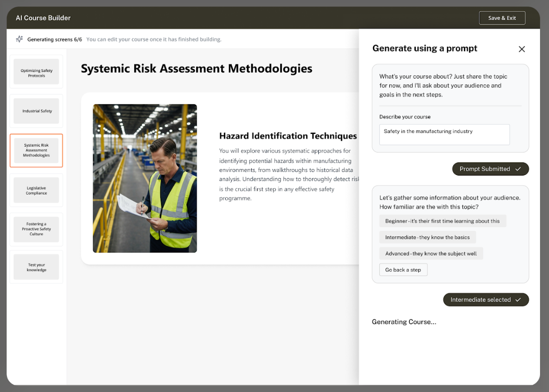The height and width of the screenshot is (392, 549).
Task: Click 'You can edit your course' notice
Action: [x=154, y=39]
